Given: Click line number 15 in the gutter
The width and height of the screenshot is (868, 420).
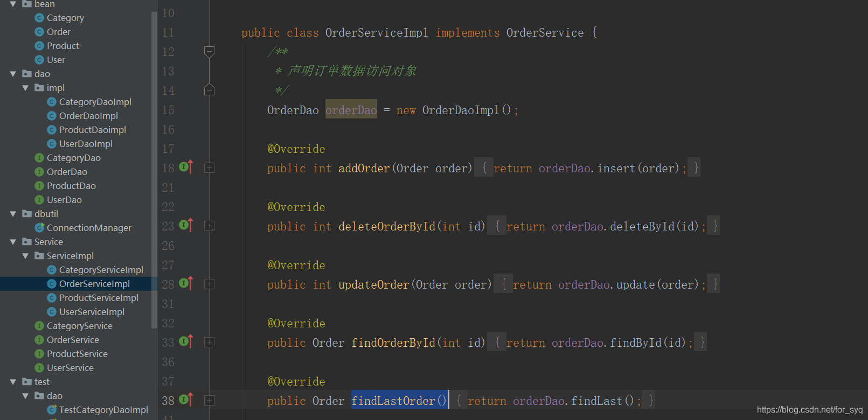Looking at the screenshot, I should [168, 110].
